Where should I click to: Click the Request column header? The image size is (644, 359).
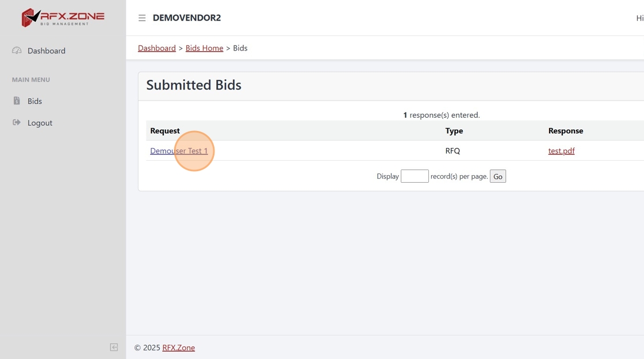pos(165,131)
